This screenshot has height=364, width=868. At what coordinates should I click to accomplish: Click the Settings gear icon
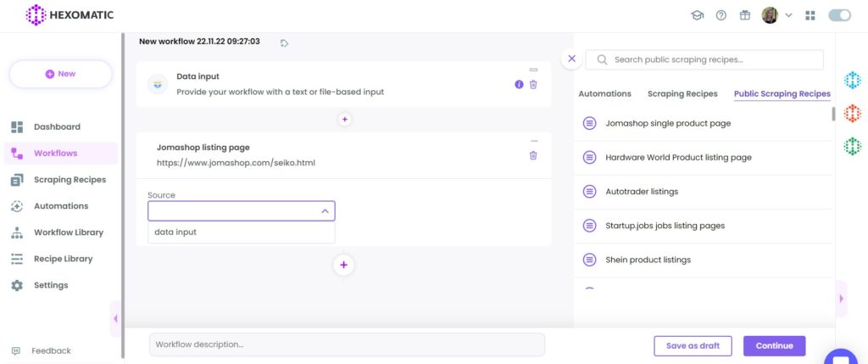[17, 285]
